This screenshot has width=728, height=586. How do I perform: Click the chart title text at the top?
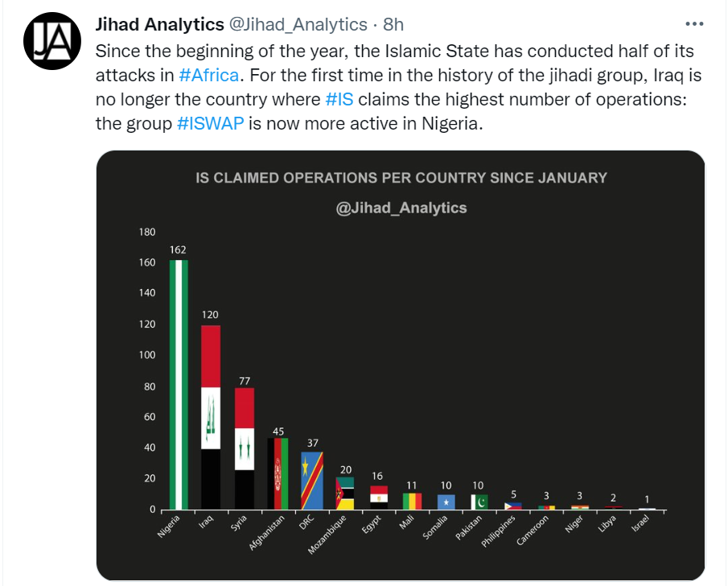(x=400, y=178)
